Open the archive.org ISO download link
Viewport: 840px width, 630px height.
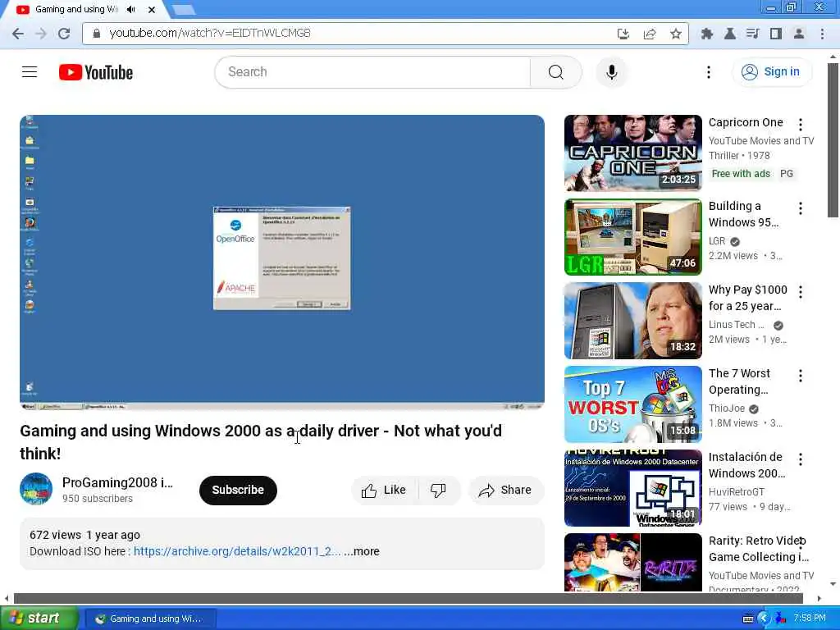point(237,551)
